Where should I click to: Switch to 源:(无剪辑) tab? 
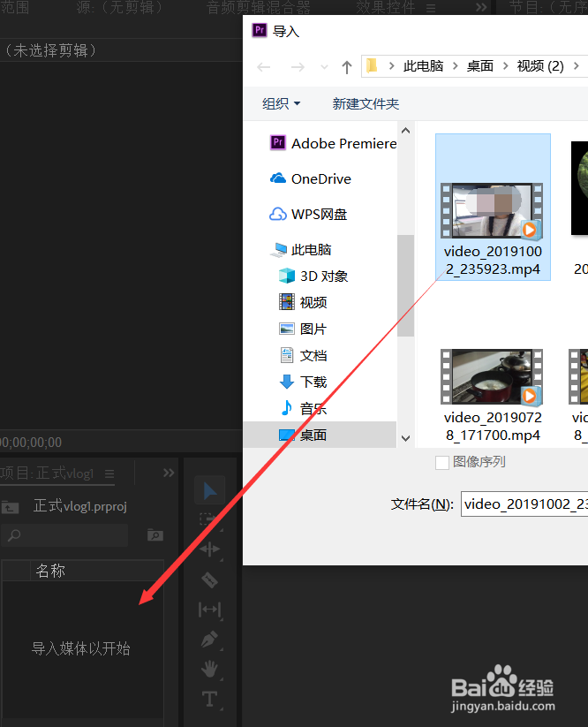(x=122, y=7)
